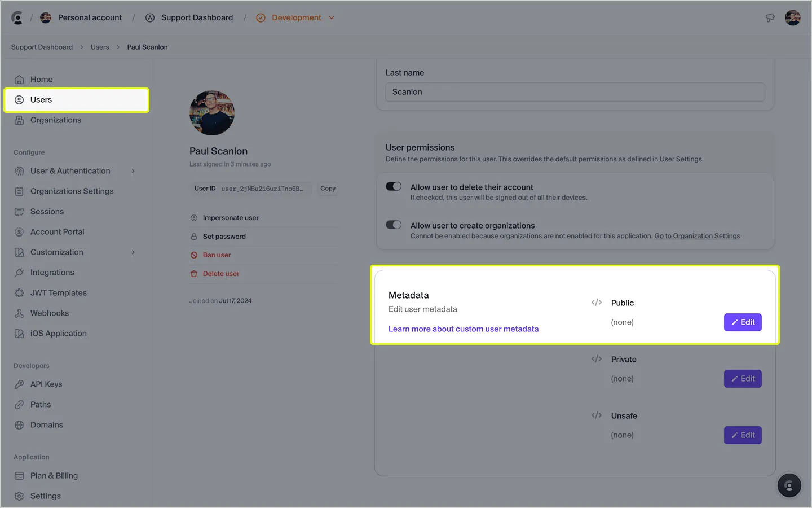Click Users in the breadcrumb trail

click(100, 47)
